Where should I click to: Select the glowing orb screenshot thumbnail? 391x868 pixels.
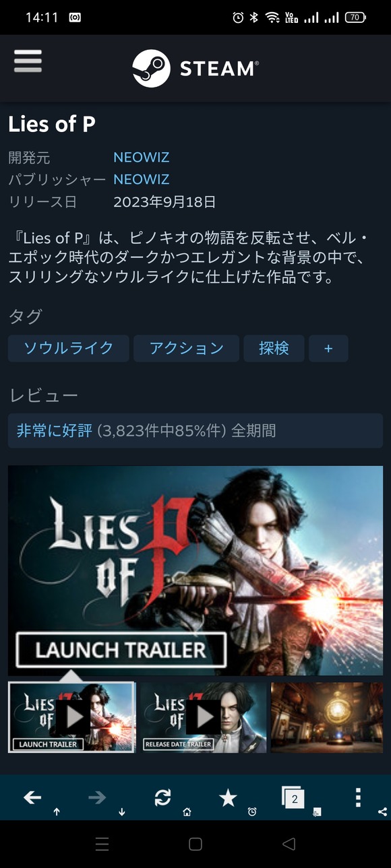327,717
